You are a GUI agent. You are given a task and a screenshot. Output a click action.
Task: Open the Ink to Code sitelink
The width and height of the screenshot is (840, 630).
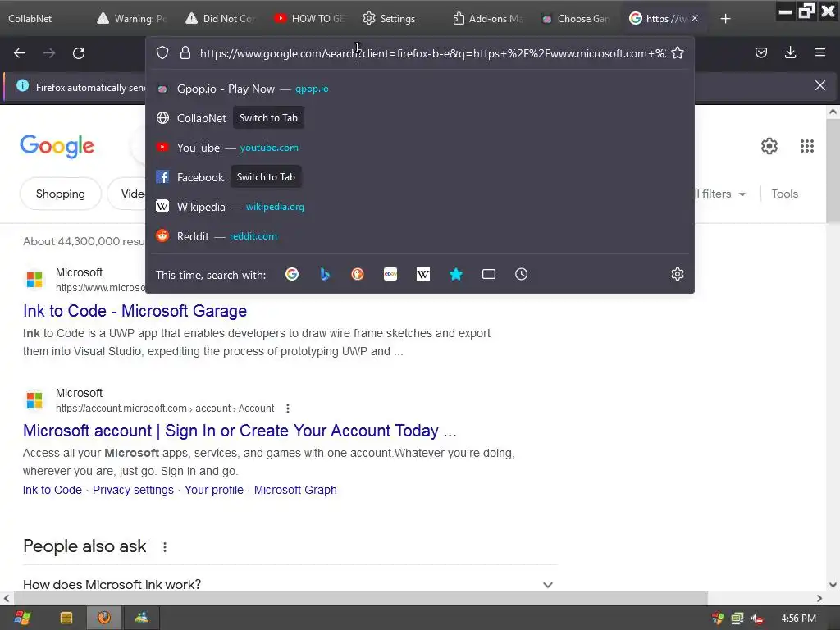[x=52, y=490]
